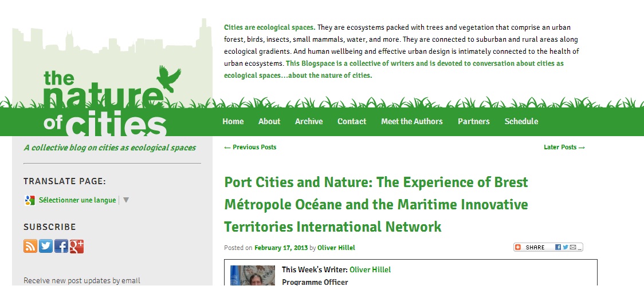The width and height of the screenshot is (644, 286).
Task: Click the 'A collective blog on cities' tagline
Action: [x=109, y=148]
